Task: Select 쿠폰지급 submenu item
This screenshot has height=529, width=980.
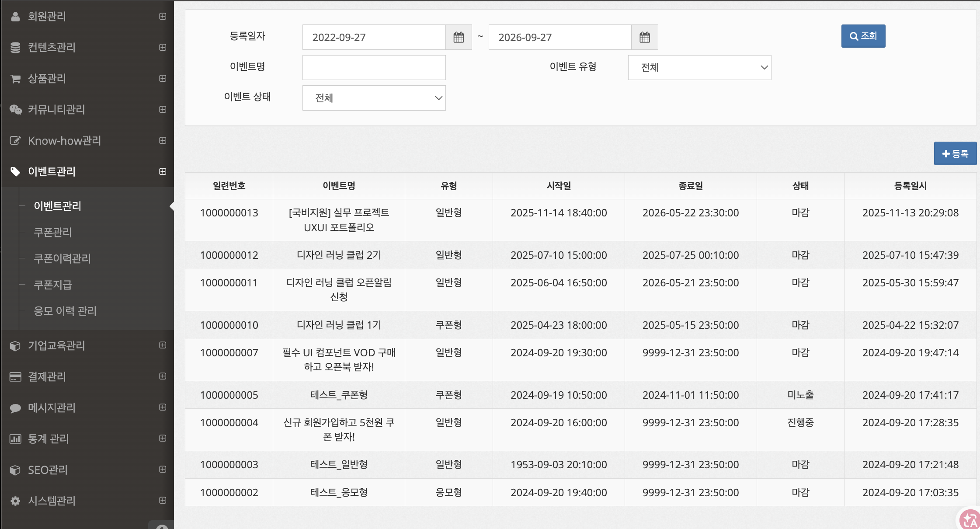Action: pos(53,285)
